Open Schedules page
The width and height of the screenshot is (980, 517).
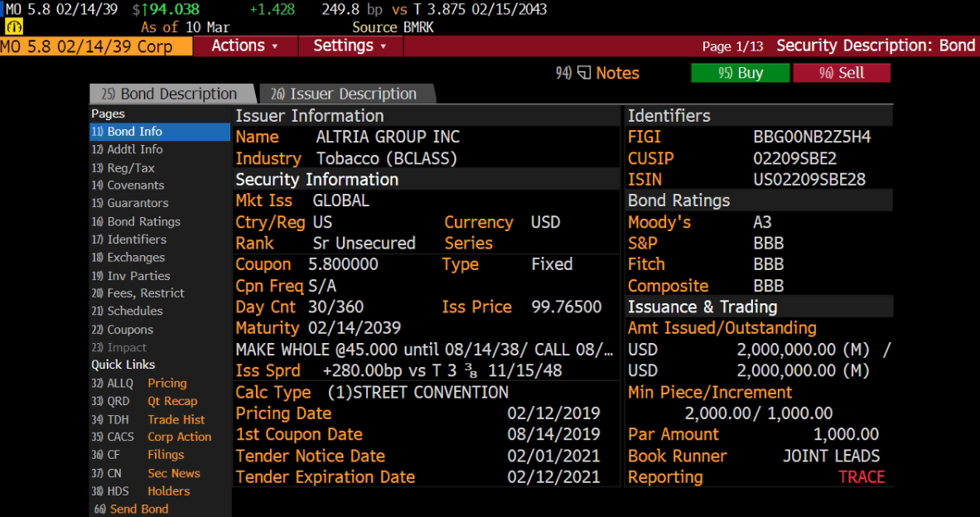tap(128, 311)
